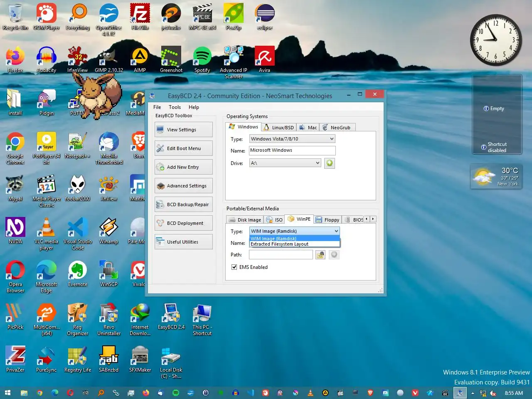Open the Recycle Bin desktop icon
This screenshot has height=399, width=532.
point(15,17)
